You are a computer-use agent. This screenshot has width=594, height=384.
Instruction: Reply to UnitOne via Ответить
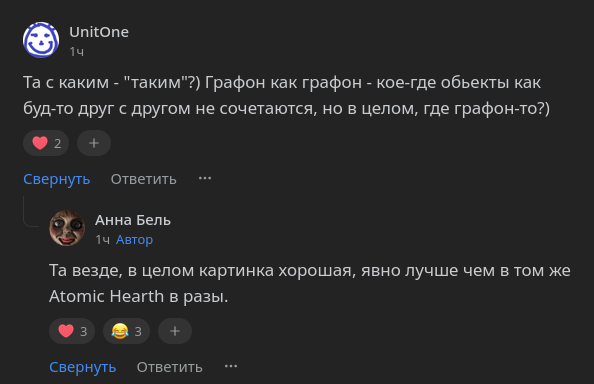(144, 179)
